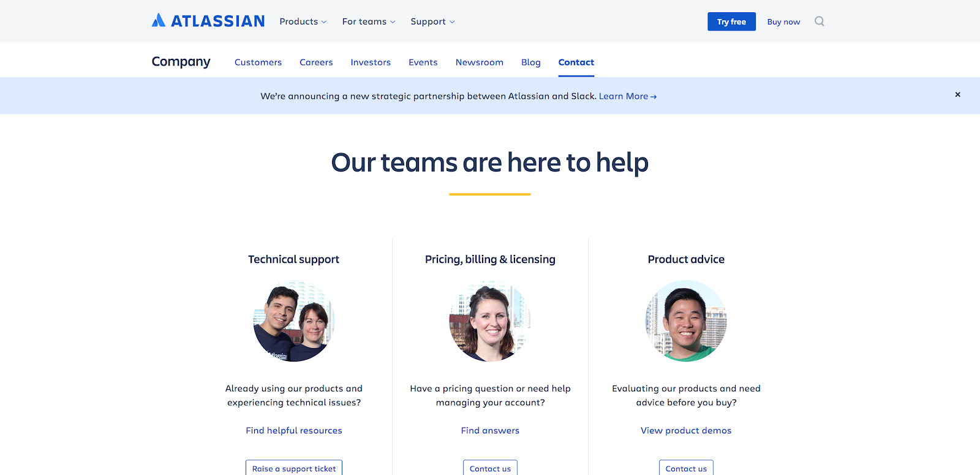Viewport: 980px width, 475px height.
Task: Open View product demos link
Action: click(686, 430)
